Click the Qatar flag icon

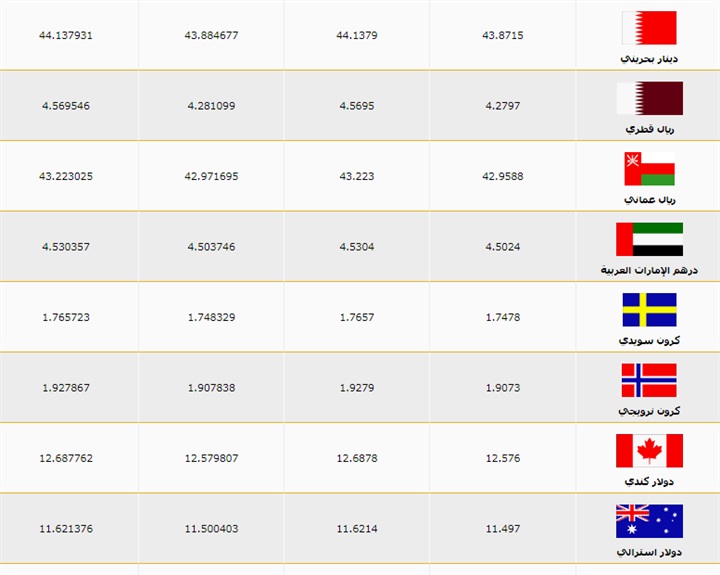tap(649, 98)
